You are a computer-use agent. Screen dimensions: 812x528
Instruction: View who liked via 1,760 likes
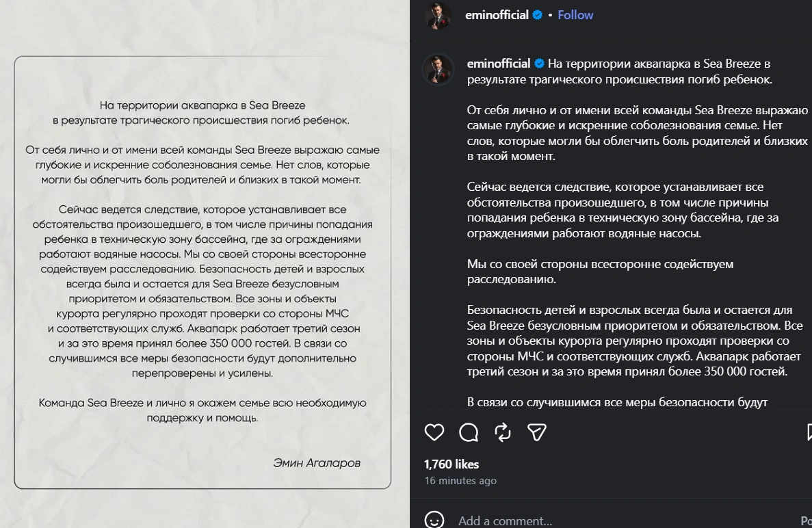[x=451, y=464]
